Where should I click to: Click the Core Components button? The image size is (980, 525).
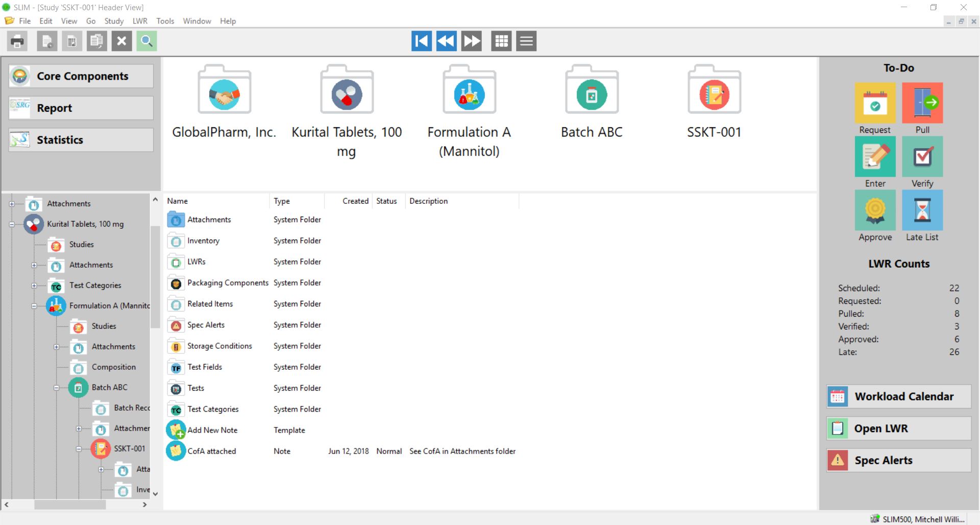[x=81, y=76]
